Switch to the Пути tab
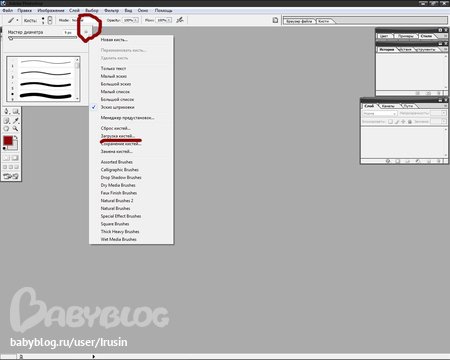450x360 pixels. [x=408, y=106]
